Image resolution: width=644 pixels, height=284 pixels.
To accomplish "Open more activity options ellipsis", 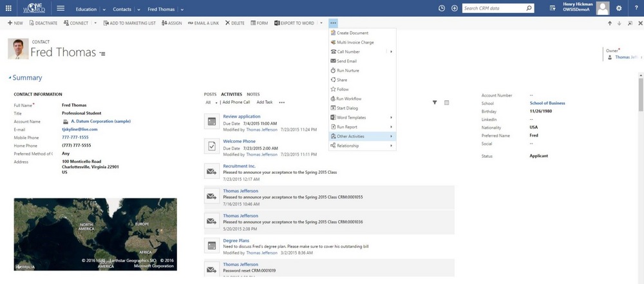I will click(x=282, y=102).
